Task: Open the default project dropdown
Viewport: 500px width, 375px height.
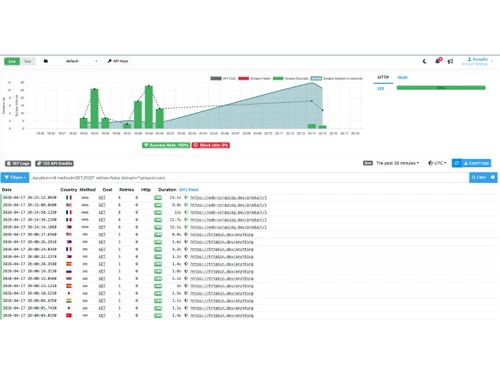Action: tap(70, 61)
